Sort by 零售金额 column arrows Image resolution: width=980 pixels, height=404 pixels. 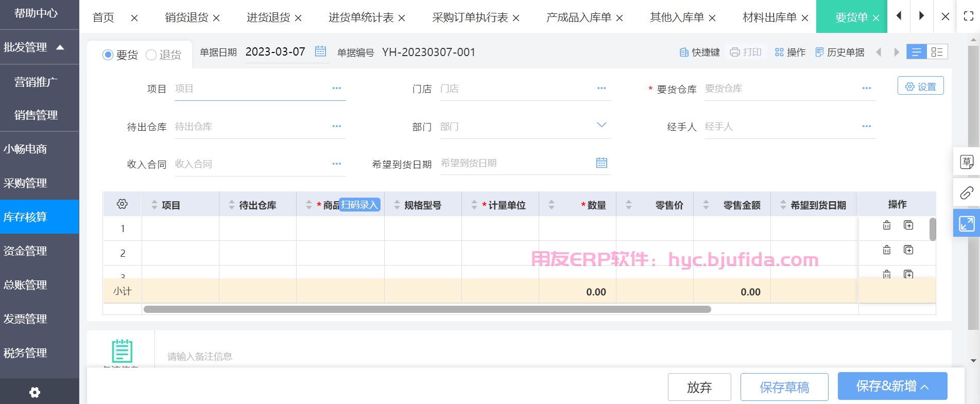pyautogui.click(x=706, y=205)
